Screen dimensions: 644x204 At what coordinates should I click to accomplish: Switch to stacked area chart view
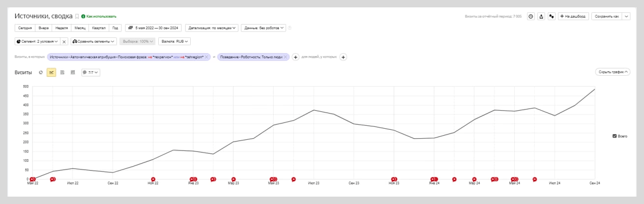pyautogui.click(x=62, y=72)
